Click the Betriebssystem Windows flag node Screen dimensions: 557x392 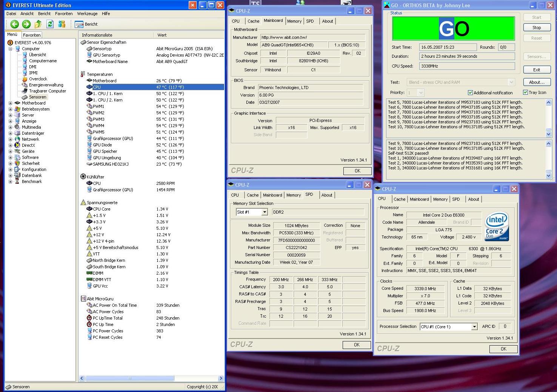click(x=17, y=109)
